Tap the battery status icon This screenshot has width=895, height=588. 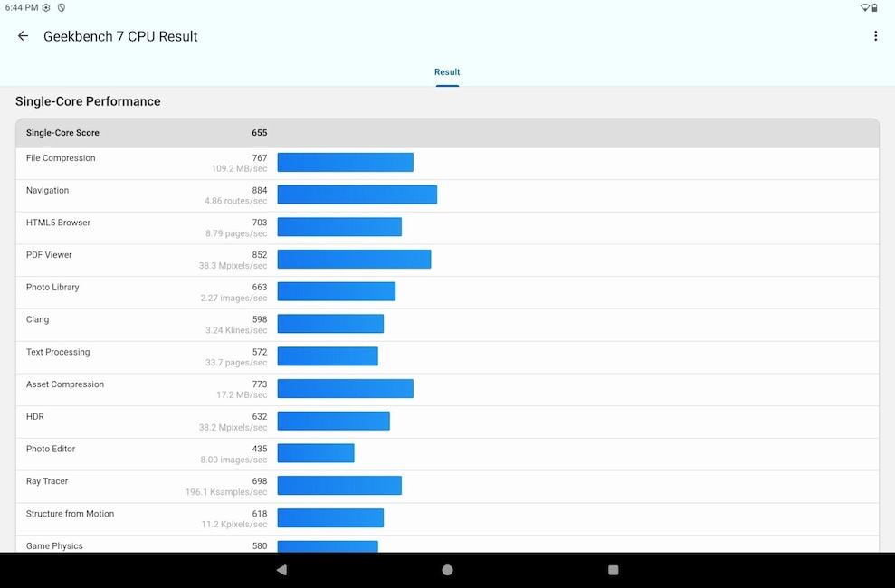click(x=874, y=7)
